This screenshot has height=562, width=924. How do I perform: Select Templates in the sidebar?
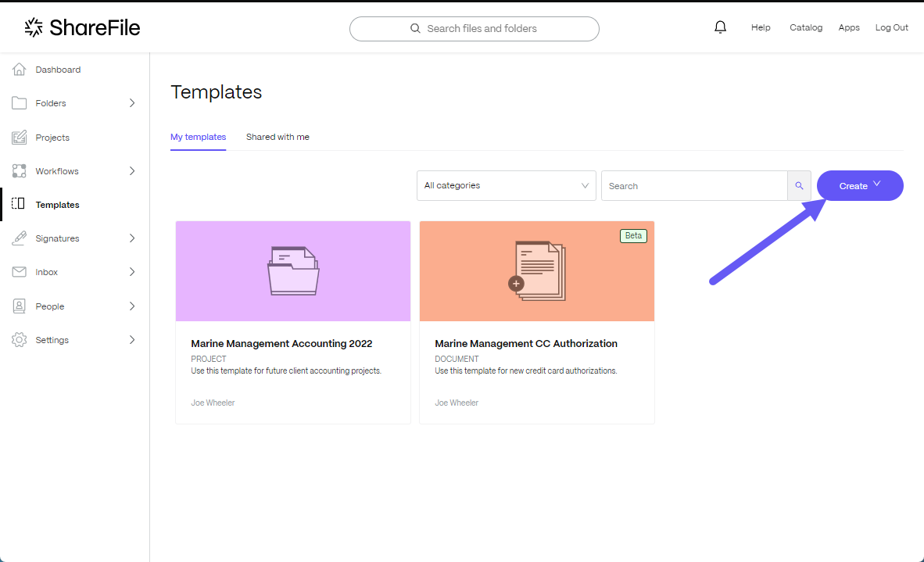pyautogui.click(x=57, y=205)
